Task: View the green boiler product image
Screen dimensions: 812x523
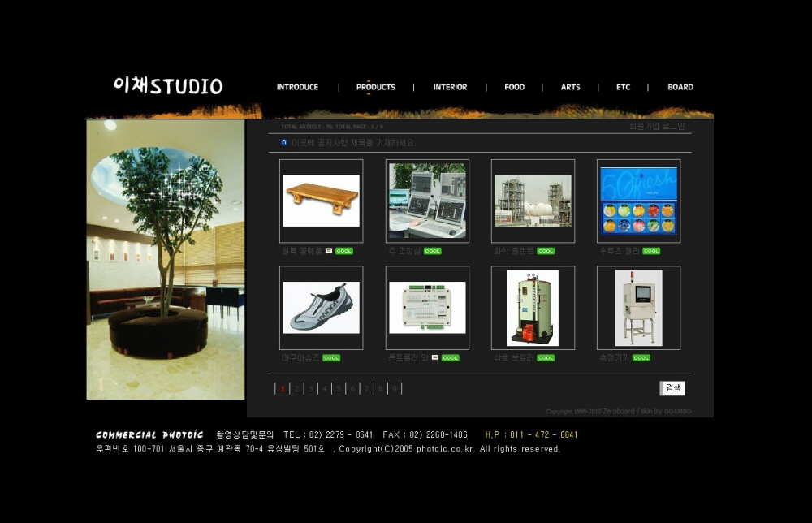Action: click(533, 308)
